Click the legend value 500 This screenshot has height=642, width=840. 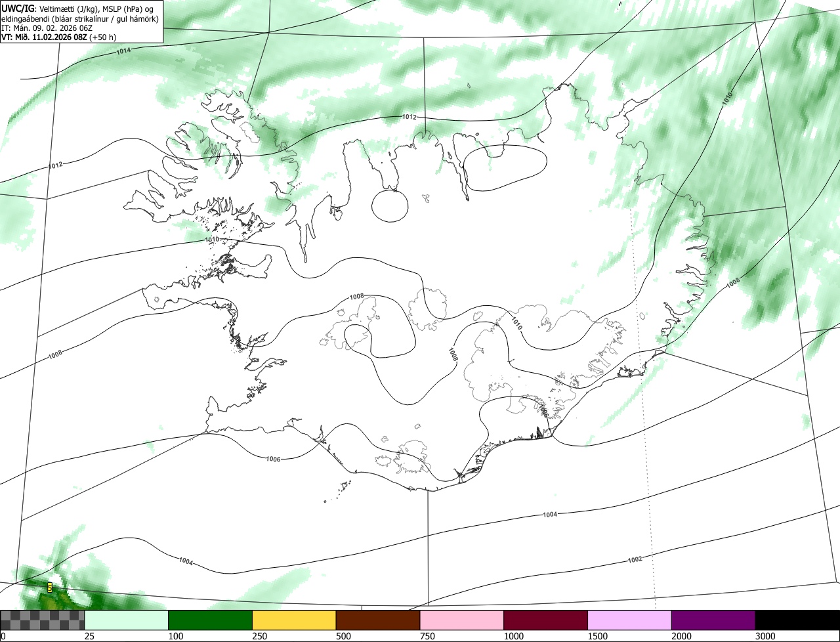(343, 636)
